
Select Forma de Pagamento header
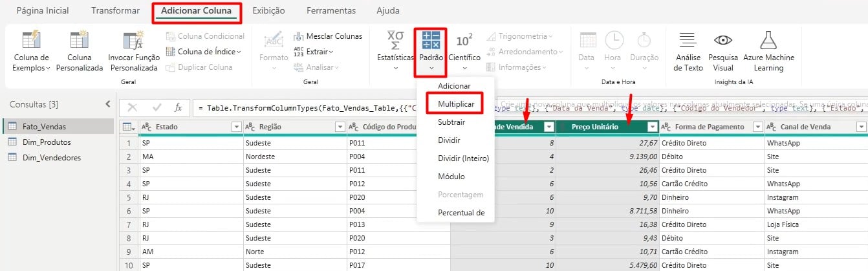711,127
